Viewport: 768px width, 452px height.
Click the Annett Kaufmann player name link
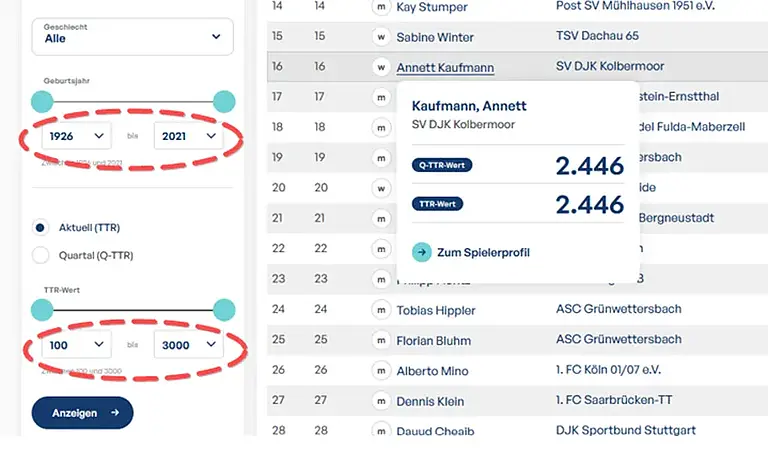pos(445,68)
